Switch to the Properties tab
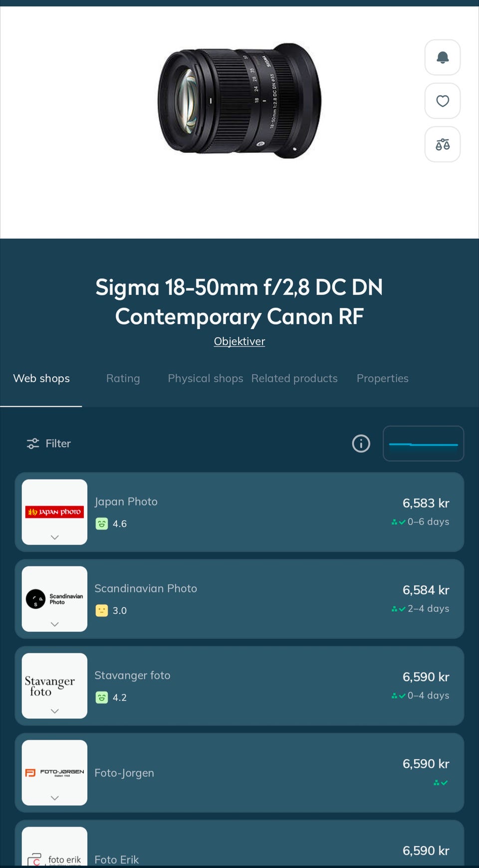The height and width of the screenshot is (868, 479). coord(382,378)
